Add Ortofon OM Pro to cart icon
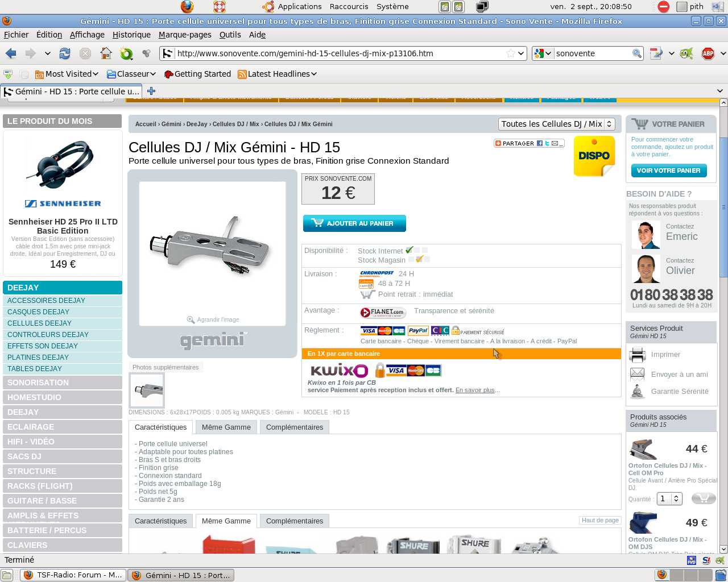728x582 pixels. [704, 498]
